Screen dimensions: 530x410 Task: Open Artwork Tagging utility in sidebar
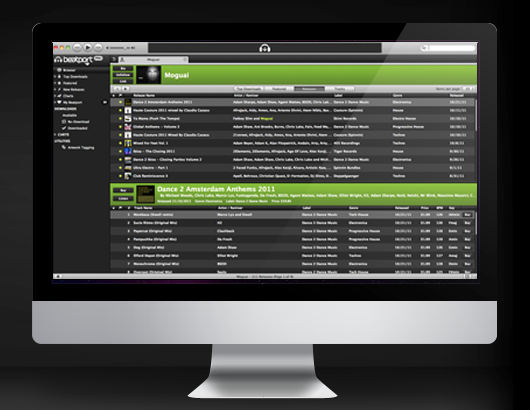coord(78,147)
